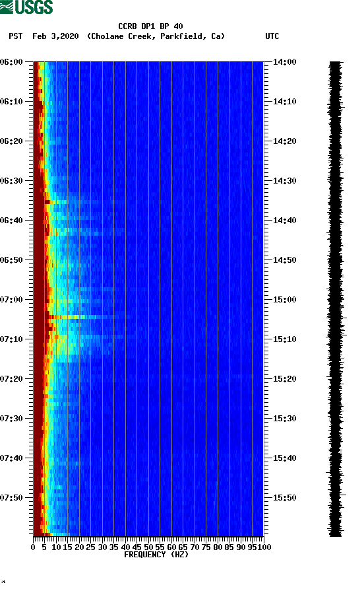Click the 14:10 UTC time label
The image size is (364, 589).
285,102
